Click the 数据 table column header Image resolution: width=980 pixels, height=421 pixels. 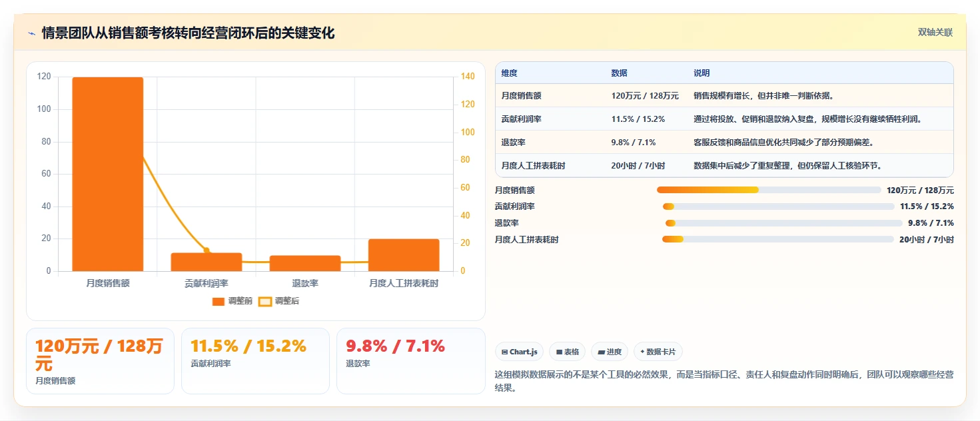[620, 73]
